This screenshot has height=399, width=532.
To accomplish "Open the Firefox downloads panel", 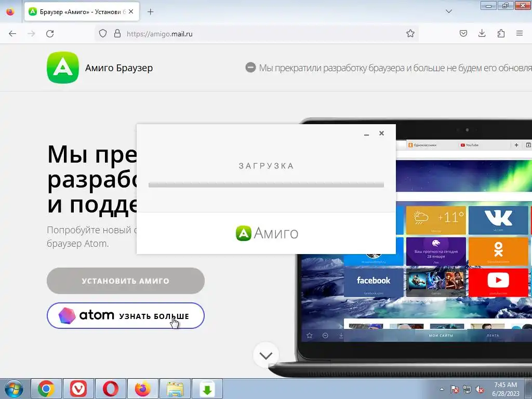I will pyautogui.click(x=482, y=34).
